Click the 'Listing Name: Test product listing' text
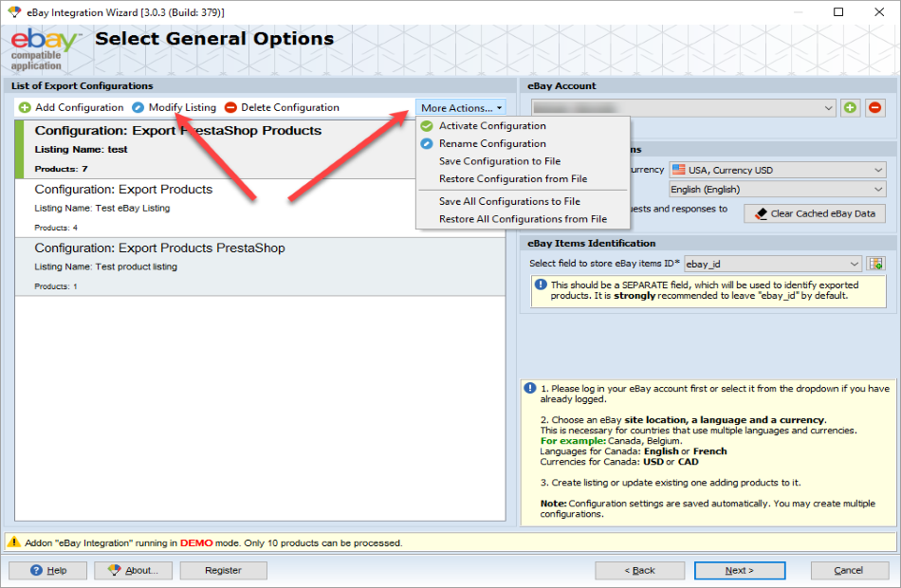 click(105, 266)
